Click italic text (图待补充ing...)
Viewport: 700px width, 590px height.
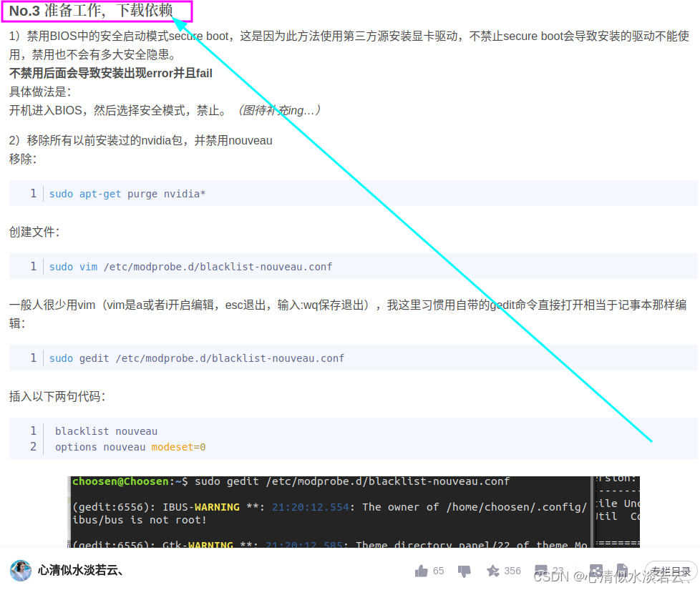pos(279,110)
